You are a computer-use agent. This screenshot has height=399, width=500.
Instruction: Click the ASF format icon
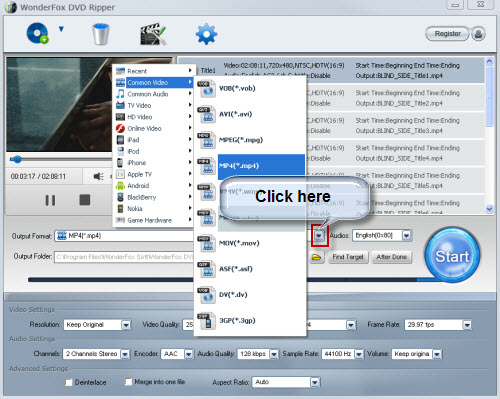coord(206,269)
